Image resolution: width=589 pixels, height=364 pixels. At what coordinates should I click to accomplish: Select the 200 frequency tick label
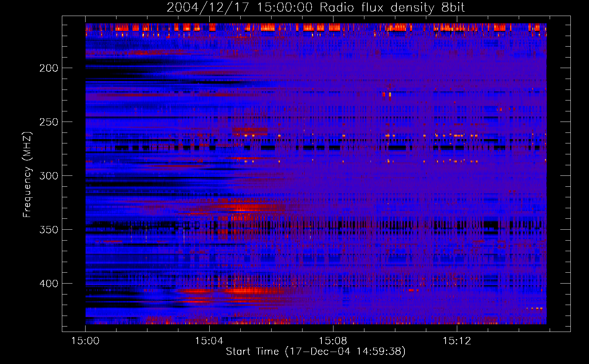click(x=49, y=68)
